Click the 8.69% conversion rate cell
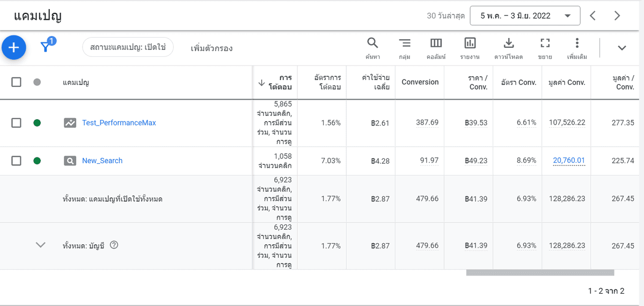The height and width of the screenshot is (306, 644). pos(526,161)
